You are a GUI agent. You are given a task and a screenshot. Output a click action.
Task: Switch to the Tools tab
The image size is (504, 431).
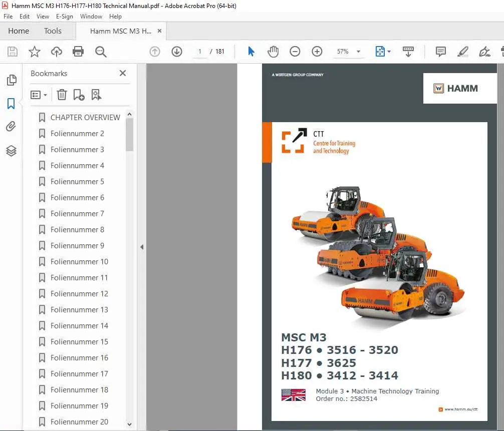pos(53,31)
